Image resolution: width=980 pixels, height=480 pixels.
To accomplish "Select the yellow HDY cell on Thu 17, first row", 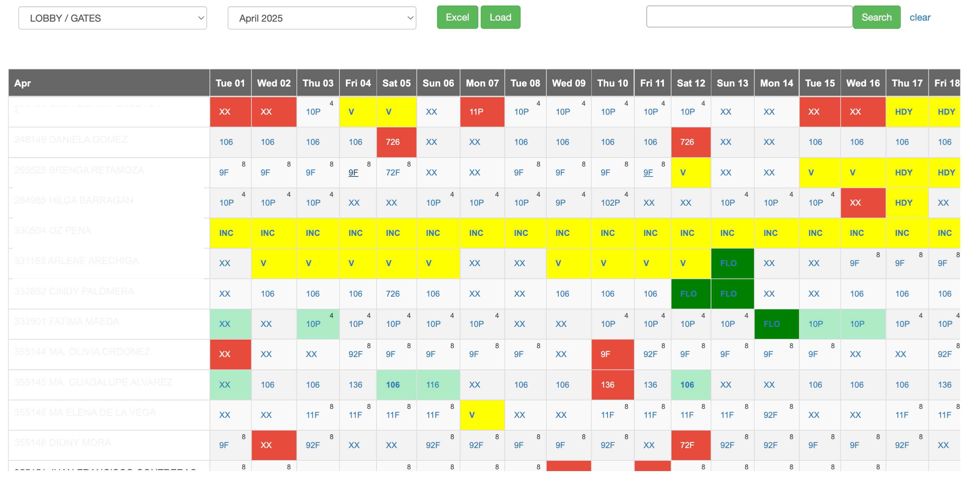I will pos(903,112).
